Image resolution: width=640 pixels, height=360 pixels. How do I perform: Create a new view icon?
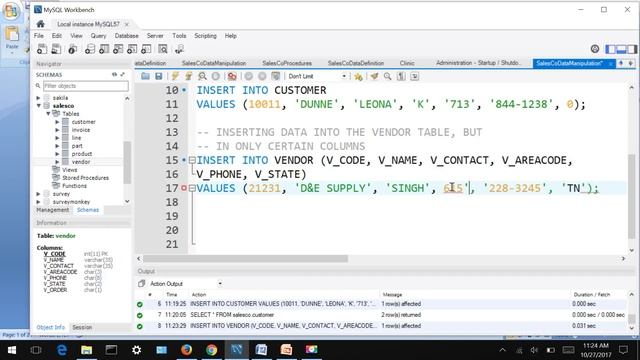point(118,49)
